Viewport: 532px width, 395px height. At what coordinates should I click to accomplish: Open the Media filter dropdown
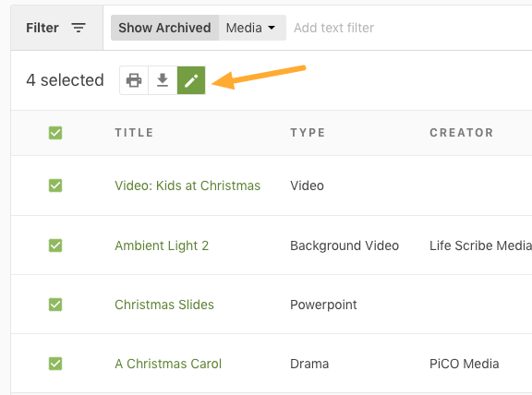click(x=252, y=28)
